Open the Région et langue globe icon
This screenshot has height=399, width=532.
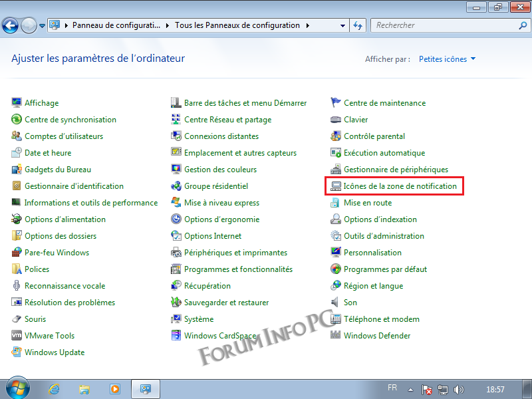tap(336, 285)
